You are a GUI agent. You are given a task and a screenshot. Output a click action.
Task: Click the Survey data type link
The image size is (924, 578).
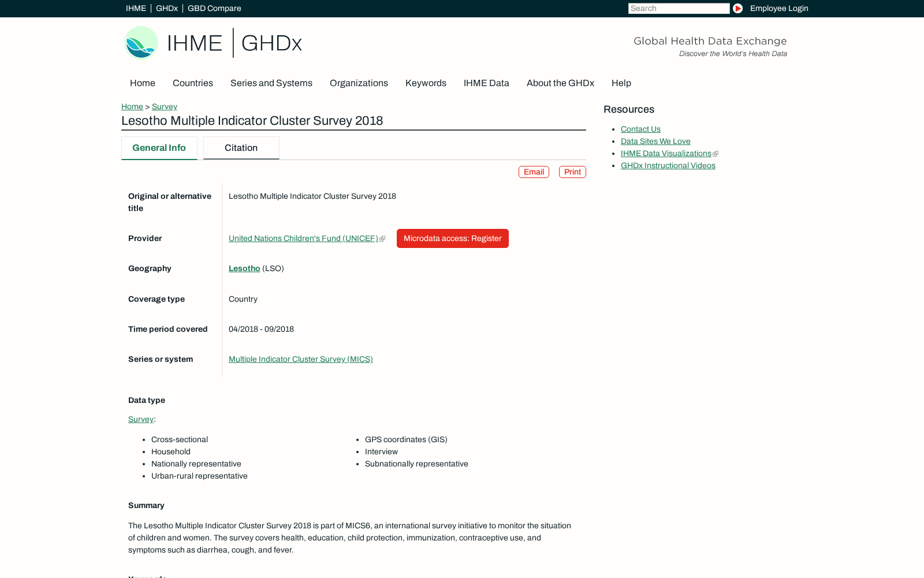coord(141,420)
